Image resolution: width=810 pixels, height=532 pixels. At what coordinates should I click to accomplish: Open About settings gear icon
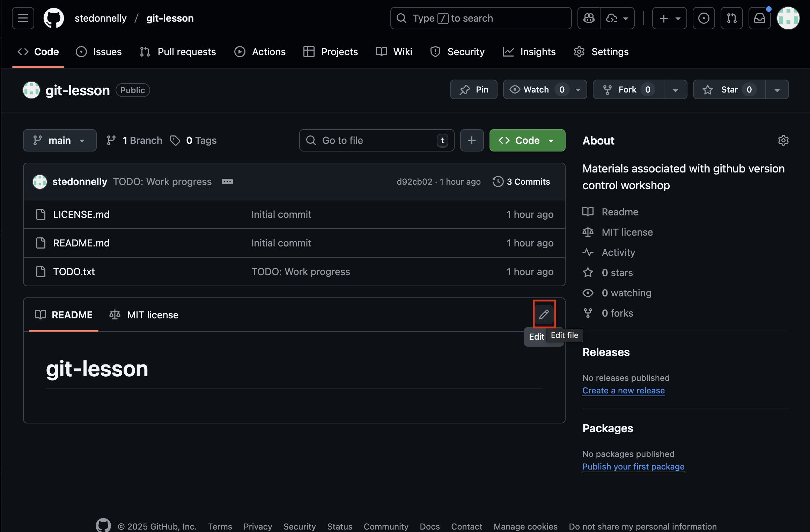(x=783, y=140)
